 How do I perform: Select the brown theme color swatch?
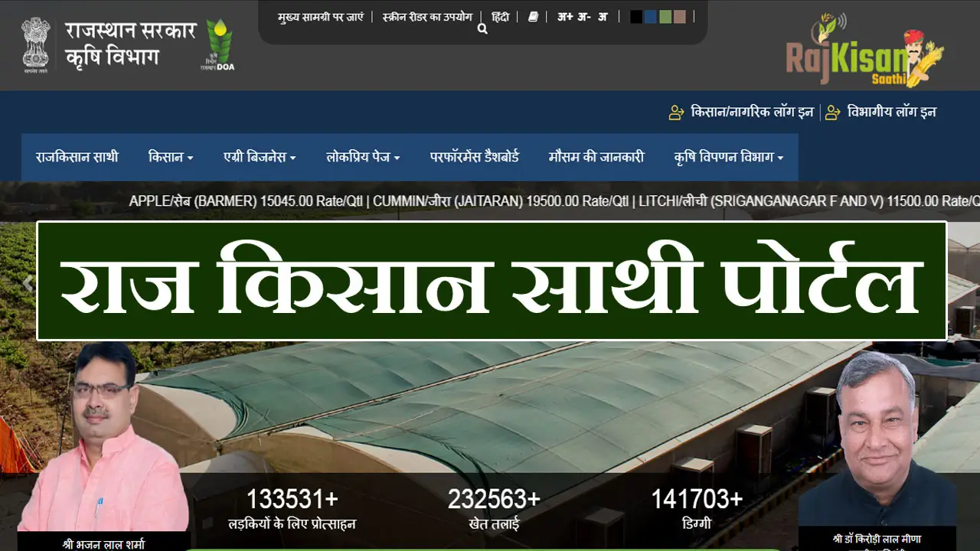[x=680, y=16]
